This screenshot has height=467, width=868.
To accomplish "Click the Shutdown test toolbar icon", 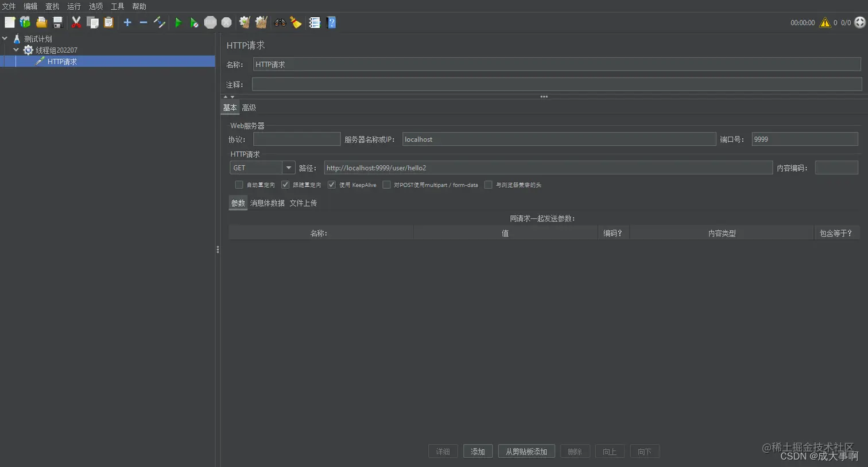I will pyautogui.click(x=227, y=22).
